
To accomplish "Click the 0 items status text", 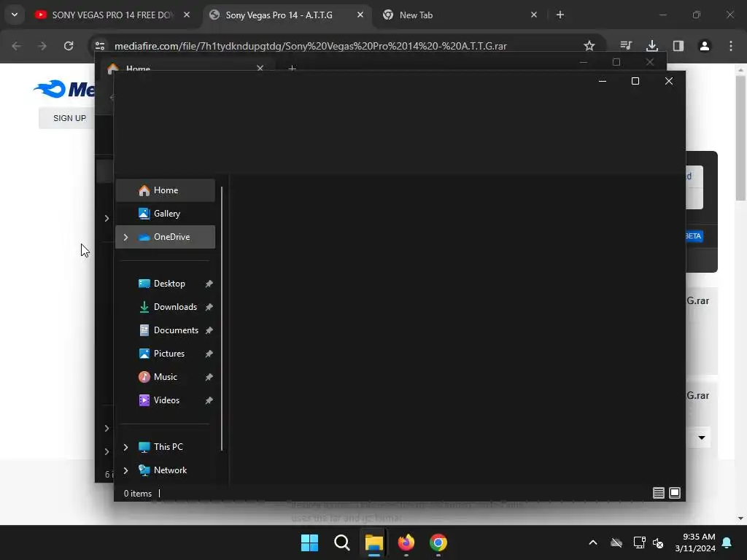I will pyautogui.click(x=137, y=494).
